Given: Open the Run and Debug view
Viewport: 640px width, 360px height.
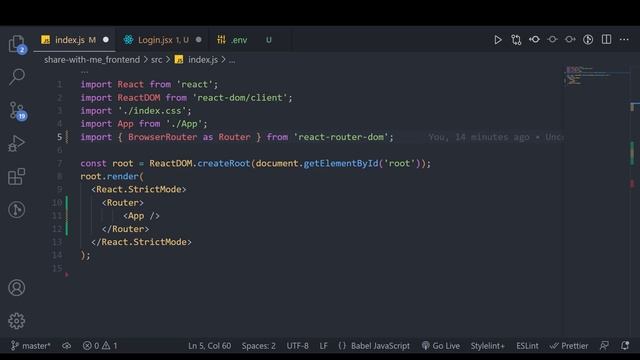Looking at the screenshot, I should pos(17,143).
